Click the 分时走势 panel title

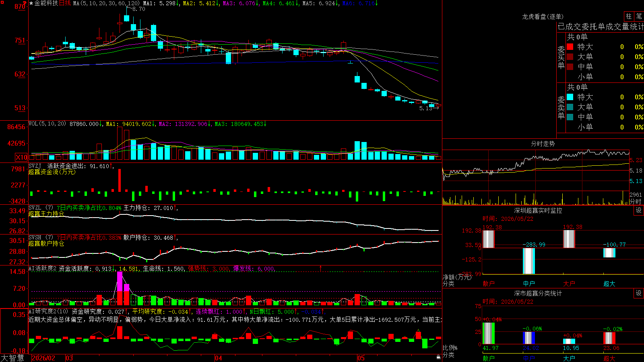(543, 144)
